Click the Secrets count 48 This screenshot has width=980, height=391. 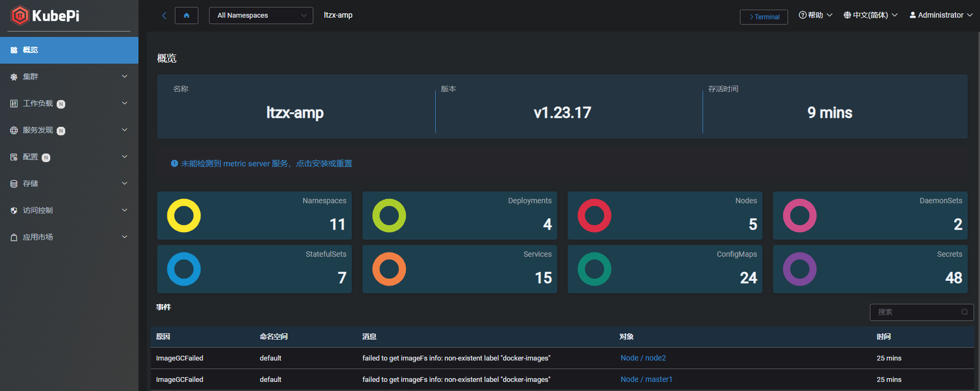pyautogui.click(x=954, y=278)
